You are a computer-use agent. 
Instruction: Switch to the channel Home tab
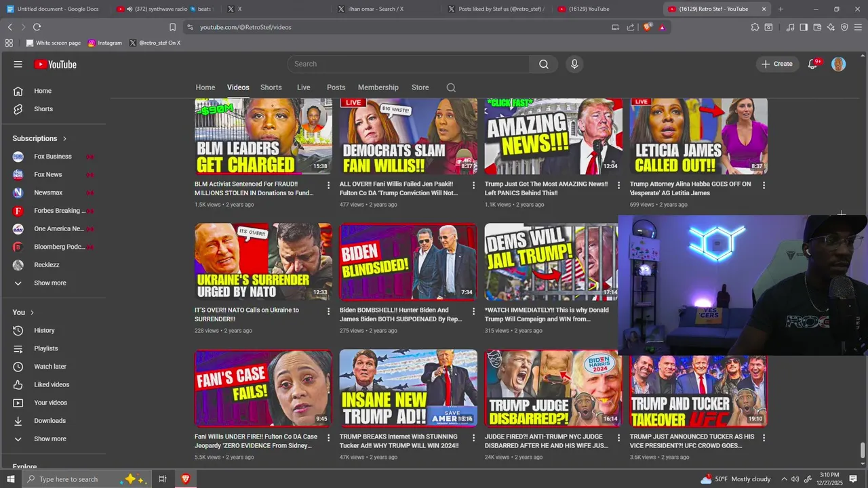[x=205, y=87]
